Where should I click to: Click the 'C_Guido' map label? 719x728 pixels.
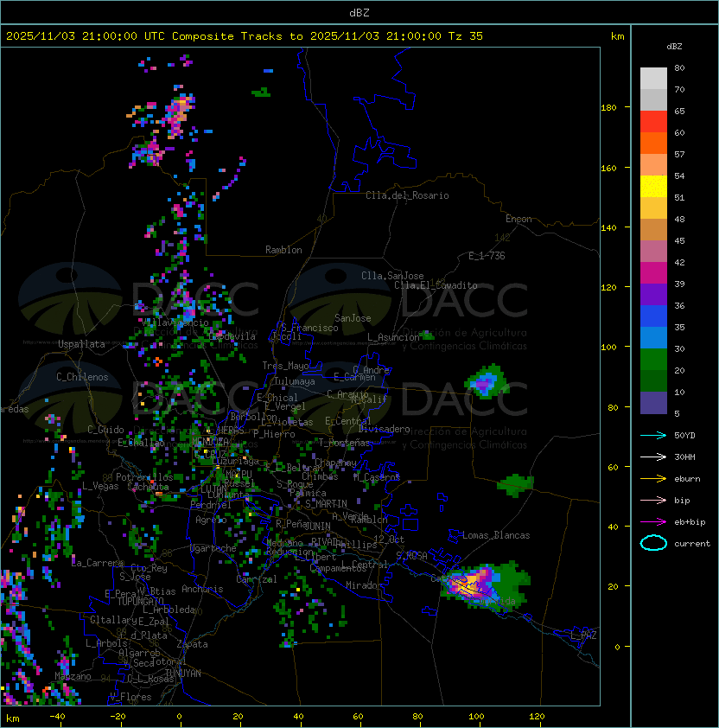(105, 430)
